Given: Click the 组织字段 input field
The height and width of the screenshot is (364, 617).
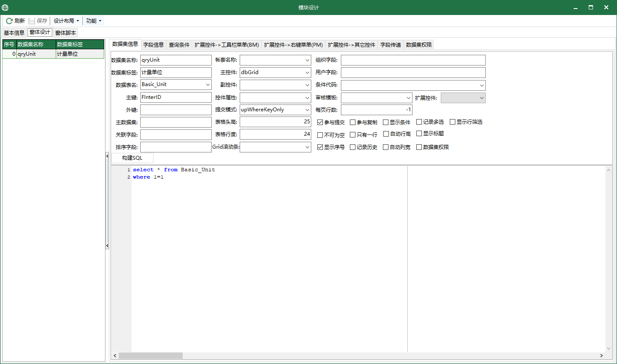Looking at the screenshot, I should (413, 60).
